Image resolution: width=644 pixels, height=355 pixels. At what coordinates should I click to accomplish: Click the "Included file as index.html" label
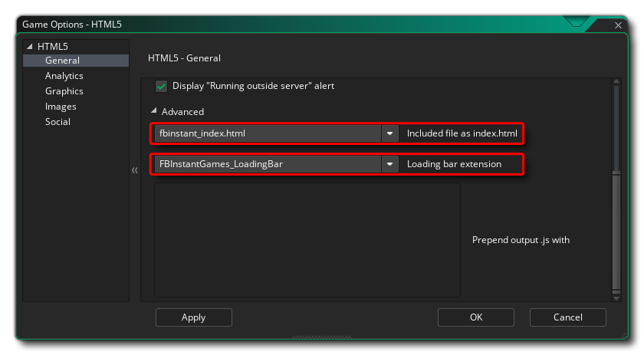pos(462,133)
